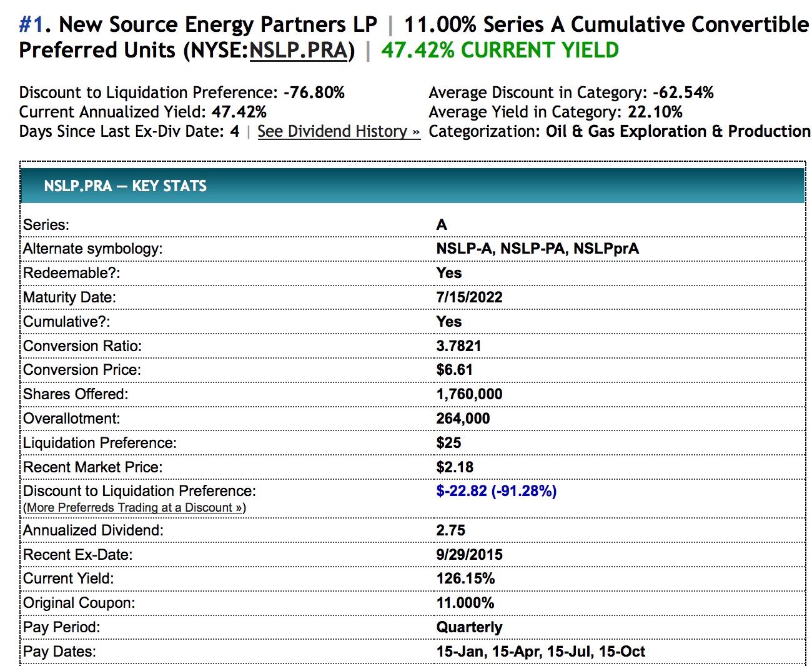Screen dimensions: 812x666
Task: Click the Quarterly Pay Period value
Action: click(x=469, y=627)
